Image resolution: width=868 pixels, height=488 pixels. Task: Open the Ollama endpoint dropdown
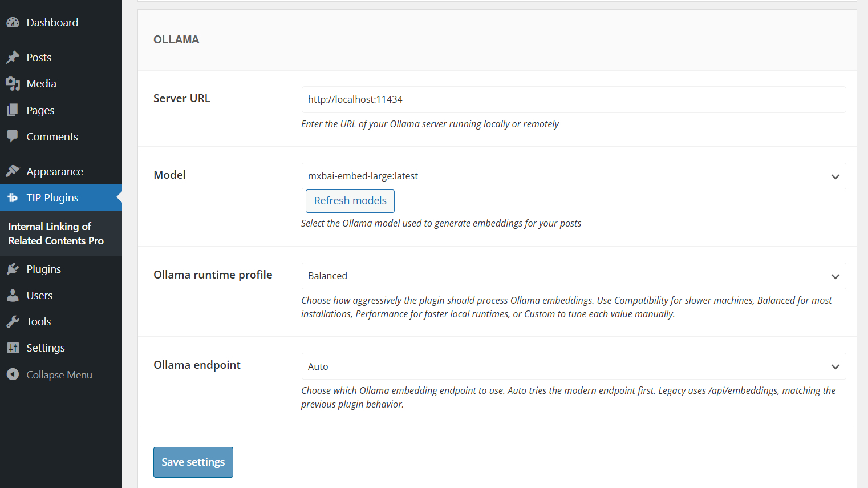coord(573,366)
